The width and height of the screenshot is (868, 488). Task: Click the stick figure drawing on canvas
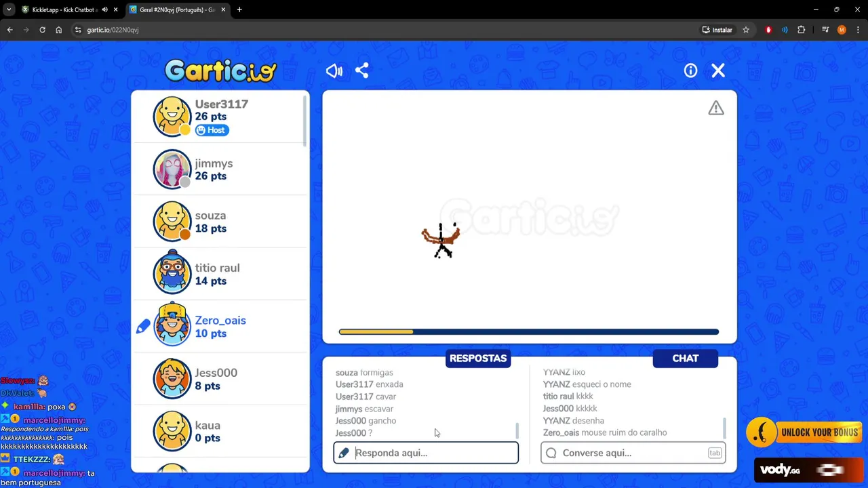[x=441, y=240]
